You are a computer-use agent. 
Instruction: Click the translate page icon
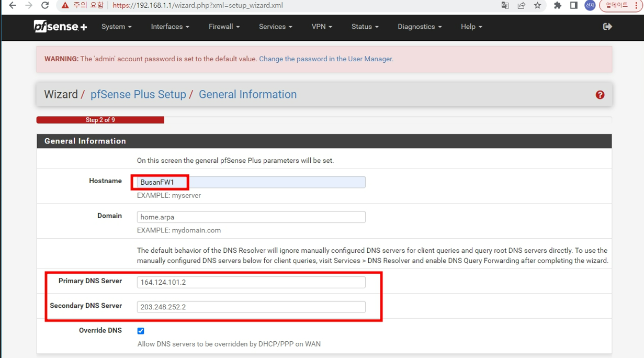pos(505,5)
